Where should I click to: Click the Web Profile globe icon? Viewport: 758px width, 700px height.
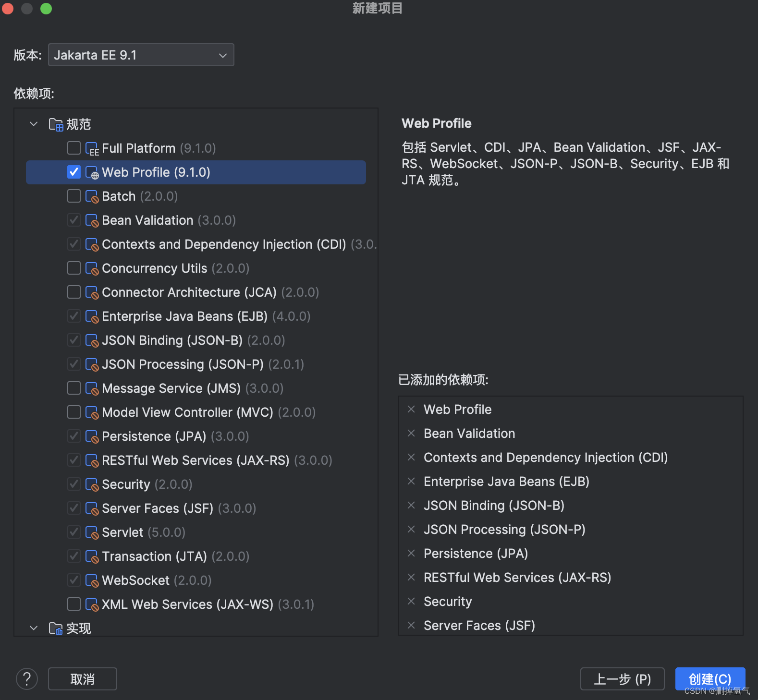pyautogui.click(x=92, y=173)
